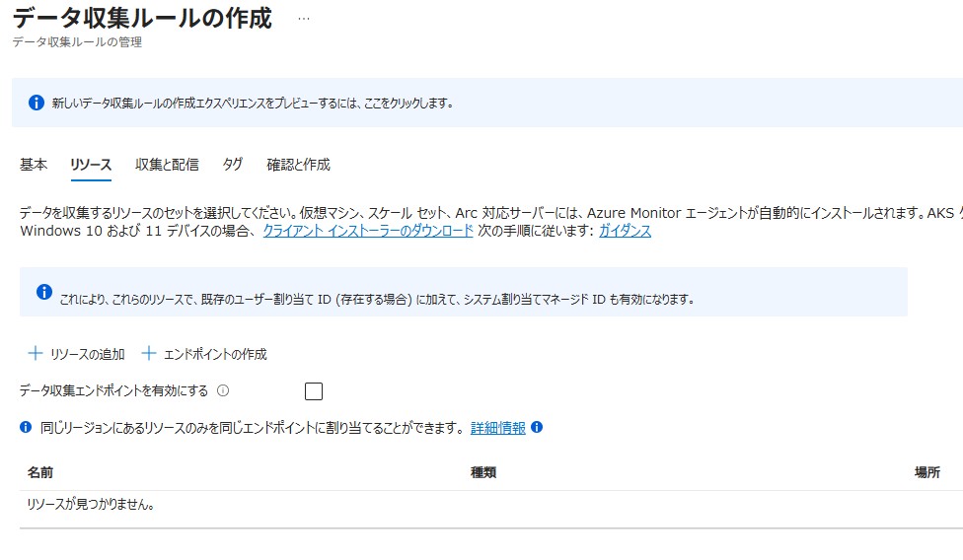Click the info icon in the managed ID banner
The width and height of the screenshot is (963, 560).
point(44,292)
